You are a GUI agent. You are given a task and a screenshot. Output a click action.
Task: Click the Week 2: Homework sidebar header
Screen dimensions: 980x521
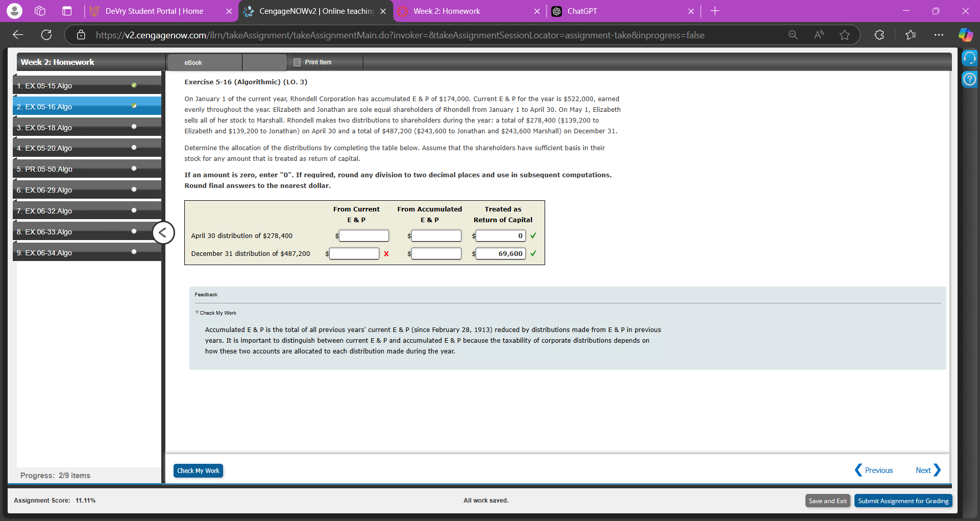pos(57,62)
